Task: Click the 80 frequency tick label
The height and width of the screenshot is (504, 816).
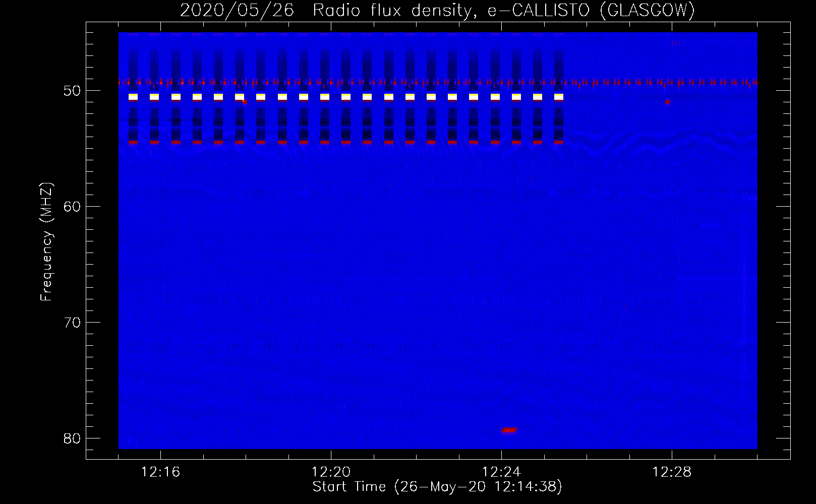Action: (72, 438)
